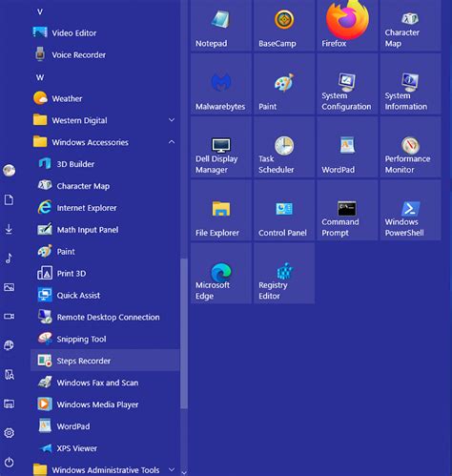The width and height of the screenshot is (452, 476).
Task: Launch the Windows PowerShell tile
Action: point(410,210)
